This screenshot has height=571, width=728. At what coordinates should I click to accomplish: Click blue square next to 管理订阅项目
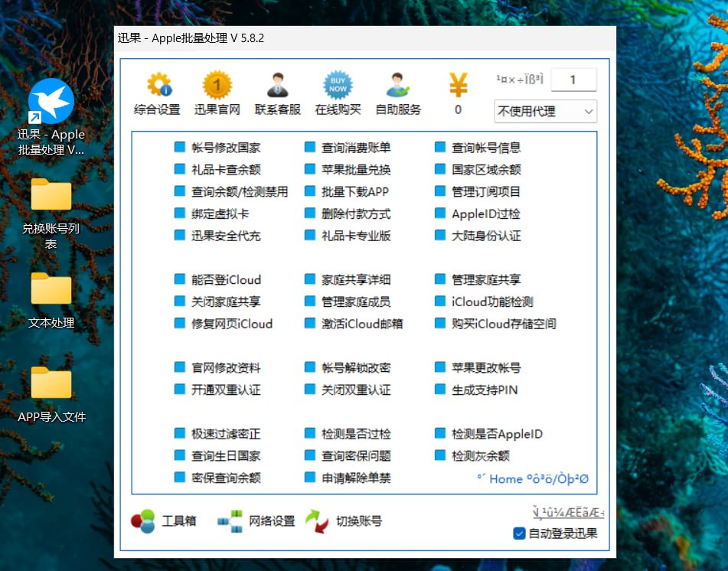439,191
